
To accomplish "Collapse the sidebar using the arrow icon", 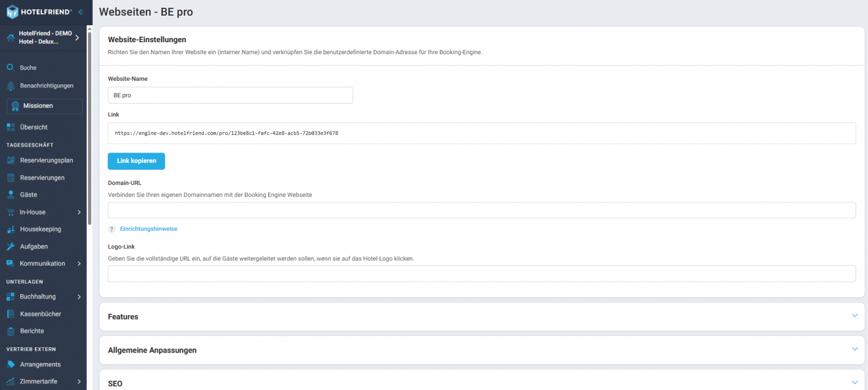I will (x=81, y=11).
